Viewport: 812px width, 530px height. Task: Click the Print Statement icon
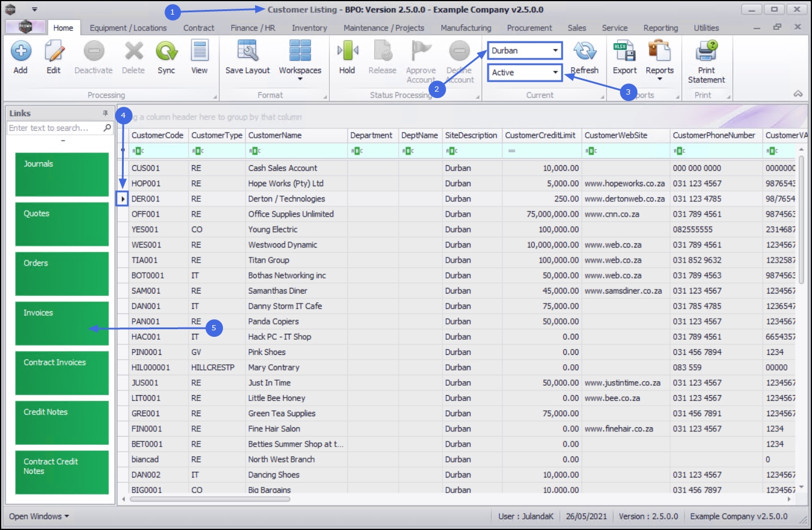tap(706, 51)
